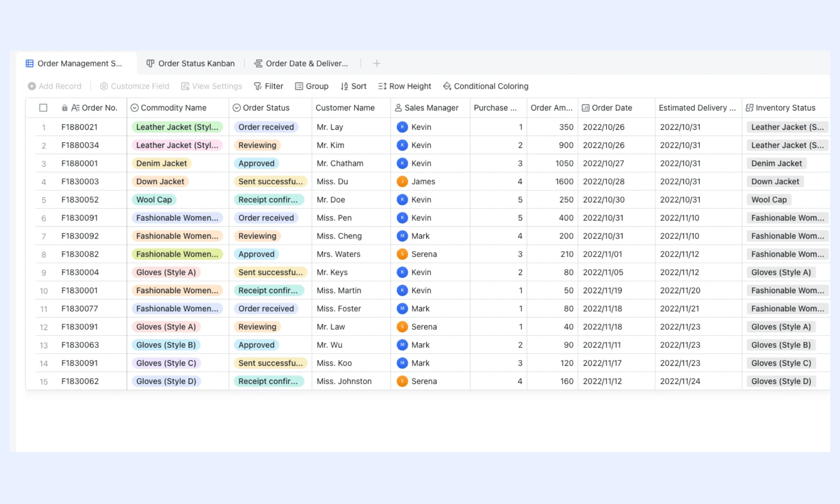Click the Customize Field gear icon
The height and width of the screenshot is (504, 840).
(x=104, y=86)
